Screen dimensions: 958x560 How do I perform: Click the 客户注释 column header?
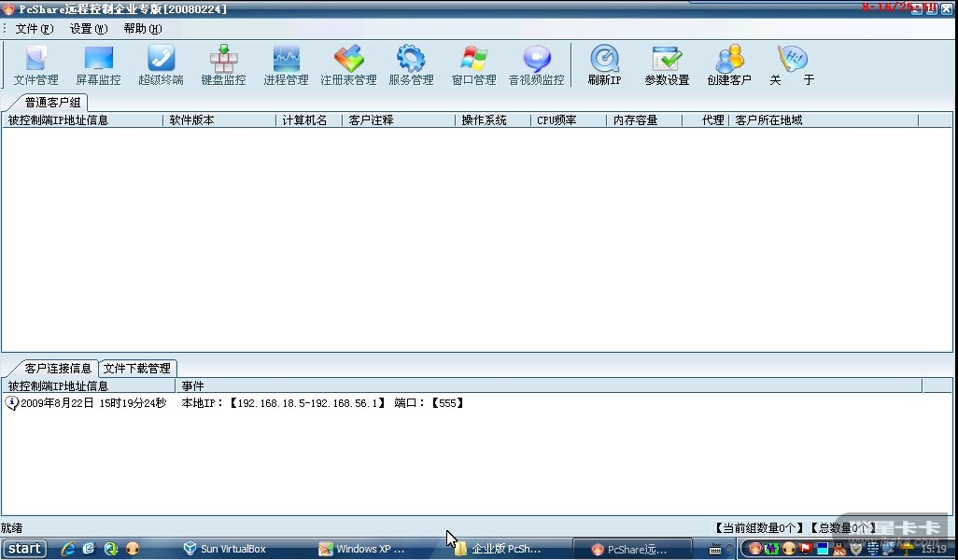click(x=399, y=120)
